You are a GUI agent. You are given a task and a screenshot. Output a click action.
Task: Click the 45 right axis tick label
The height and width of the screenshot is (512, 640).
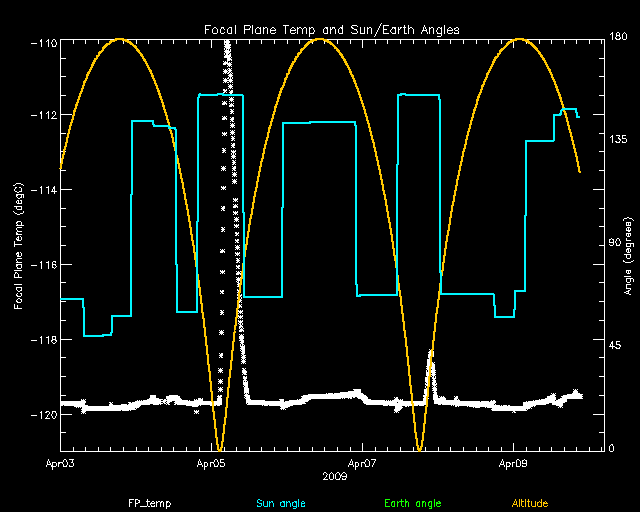click(616, 345)
